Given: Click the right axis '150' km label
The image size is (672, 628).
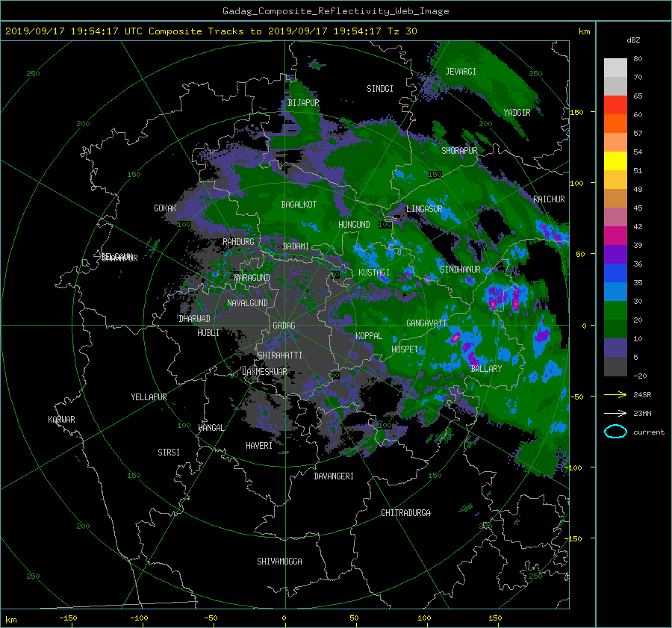Looking at the screenshot, I should tap(576, 112).
